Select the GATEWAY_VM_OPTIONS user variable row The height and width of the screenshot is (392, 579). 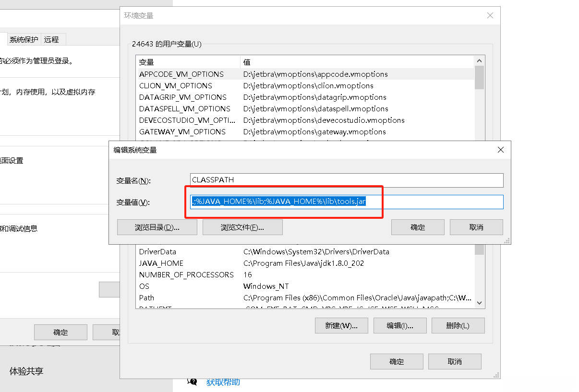pyautogui.click(x=305, y=131)
